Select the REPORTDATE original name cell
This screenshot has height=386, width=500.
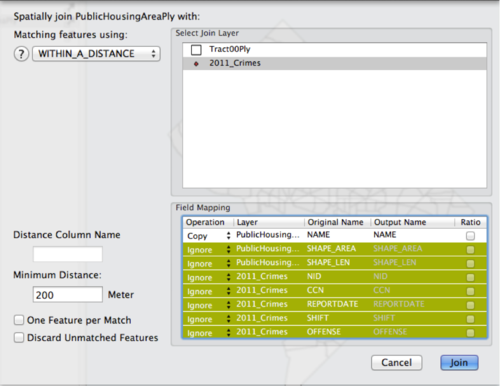(x=337, y=304)
